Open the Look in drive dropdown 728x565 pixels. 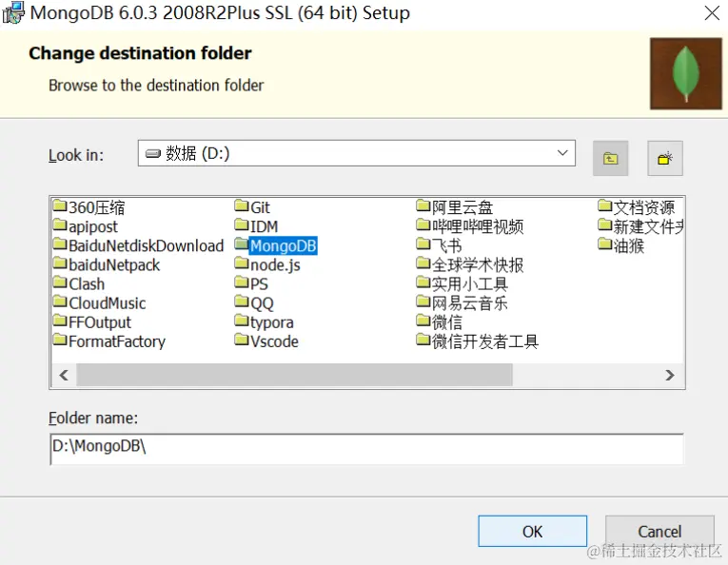pos(357,153)
